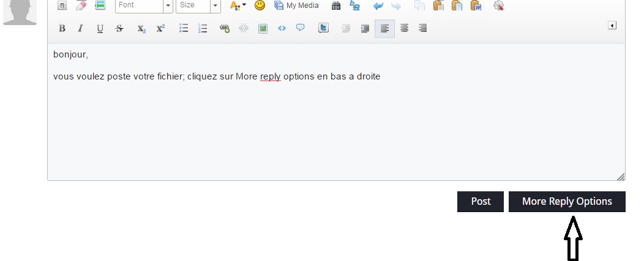Apply superscript formatting

(160, 28)
